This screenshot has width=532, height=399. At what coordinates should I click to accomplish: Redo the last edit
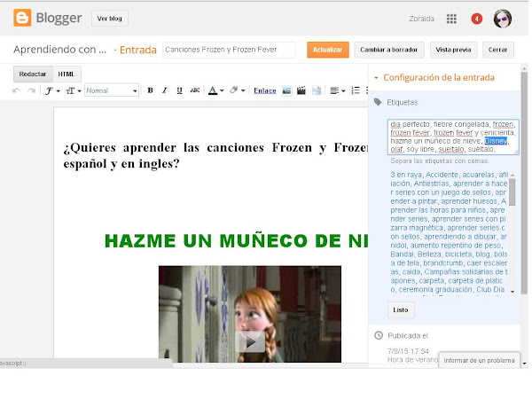tap(31, 90)
